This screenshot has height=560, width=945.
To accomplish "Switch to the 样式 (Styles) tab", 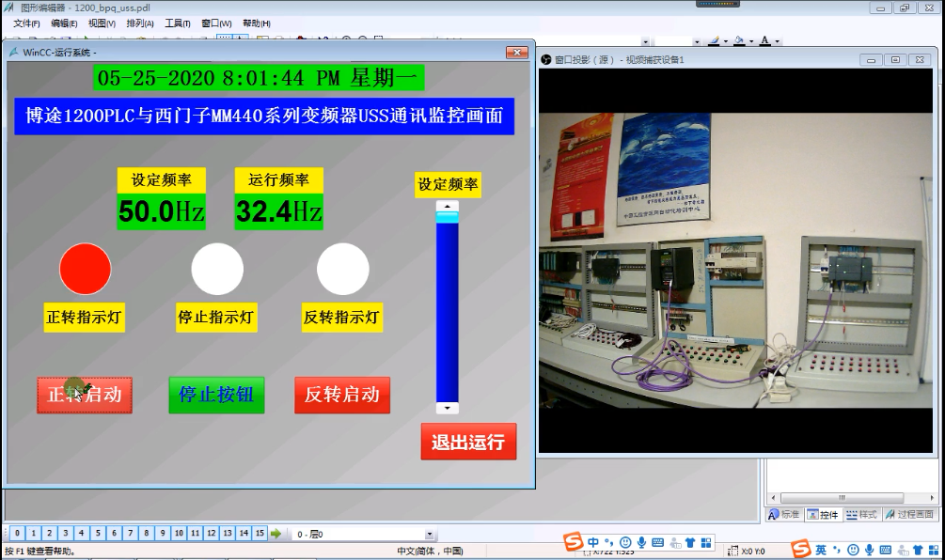I will pyautogui.click(x=861, y=514).
